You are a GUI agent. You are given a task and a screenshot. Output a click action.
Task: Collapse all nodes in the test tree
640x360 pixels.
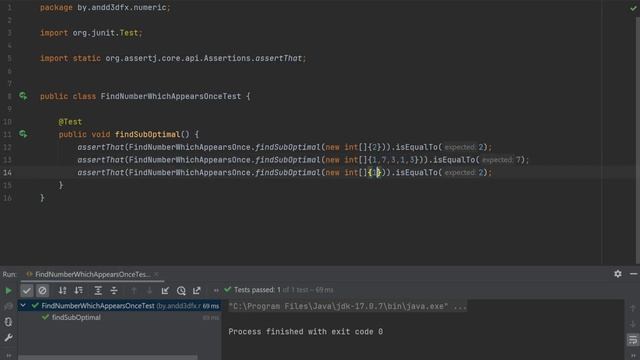coord(114,291)
